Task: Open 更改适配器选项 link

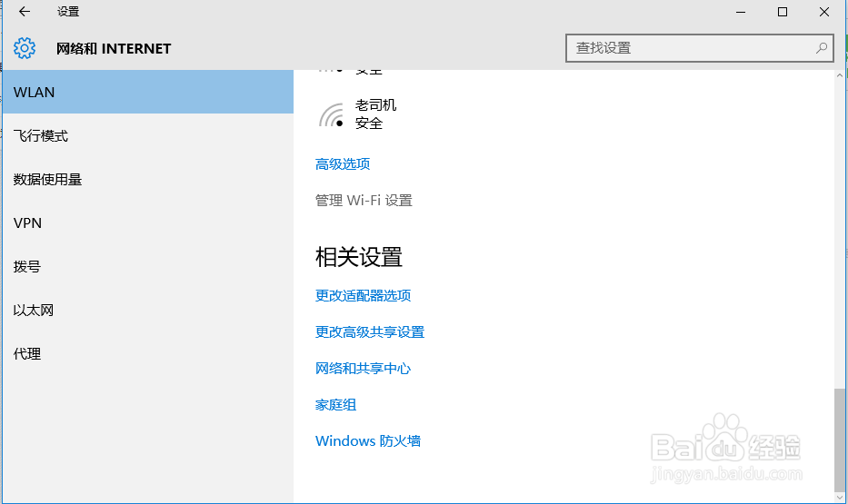Action: point(363,295)
